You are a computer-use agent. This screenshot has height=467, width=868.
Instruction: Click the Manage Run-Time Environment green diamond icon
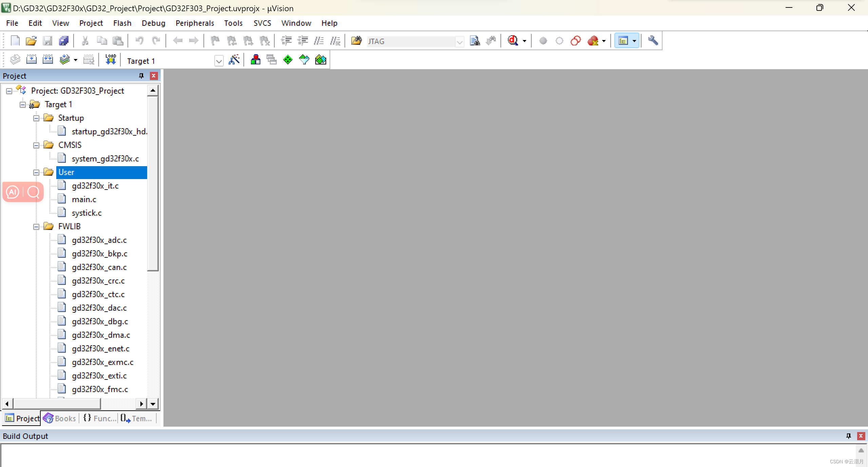click(288, 60)
